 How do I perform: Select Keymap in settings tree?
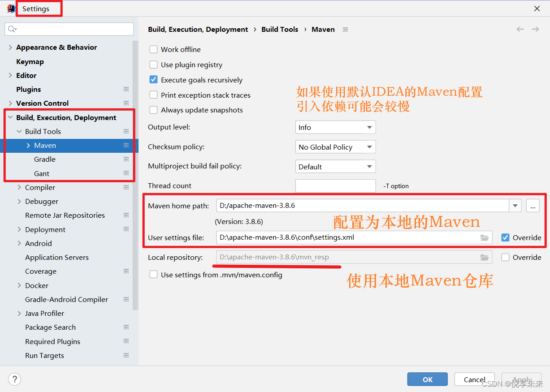point(30,62)
